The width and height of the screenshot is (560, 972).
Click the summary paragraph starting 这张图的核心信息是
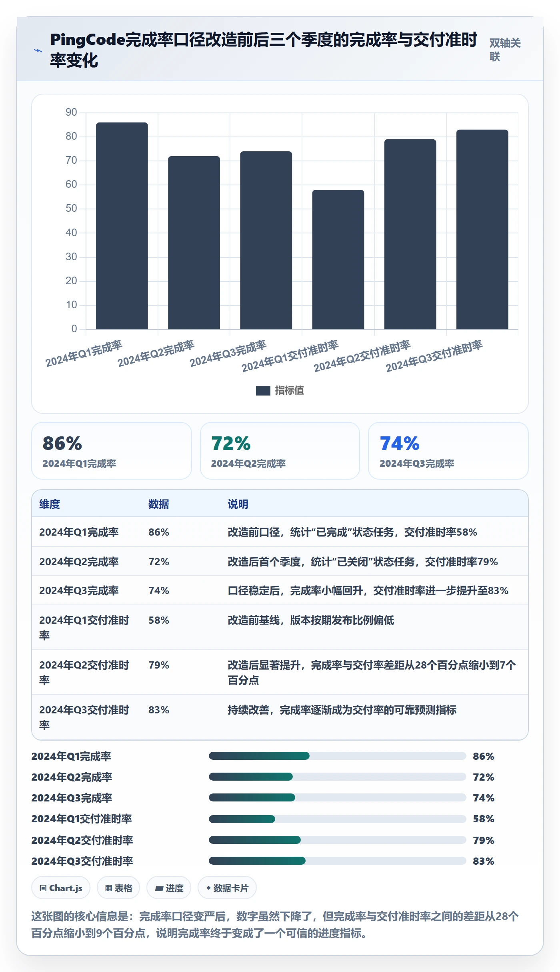(x=275, y=925)
